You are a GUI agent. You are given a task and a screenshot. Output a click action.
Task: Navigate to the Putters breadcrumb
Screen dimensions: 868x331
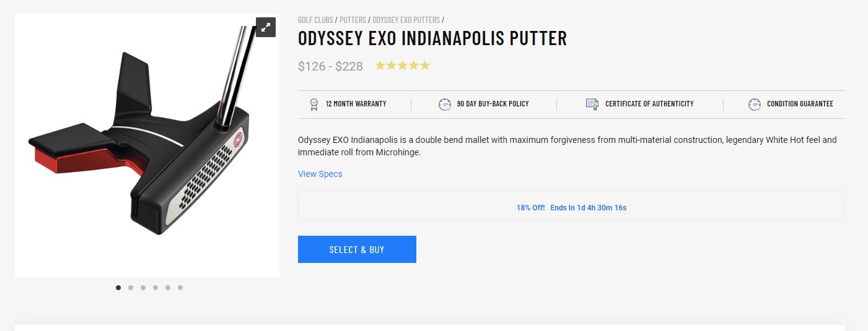click(353, 20)
